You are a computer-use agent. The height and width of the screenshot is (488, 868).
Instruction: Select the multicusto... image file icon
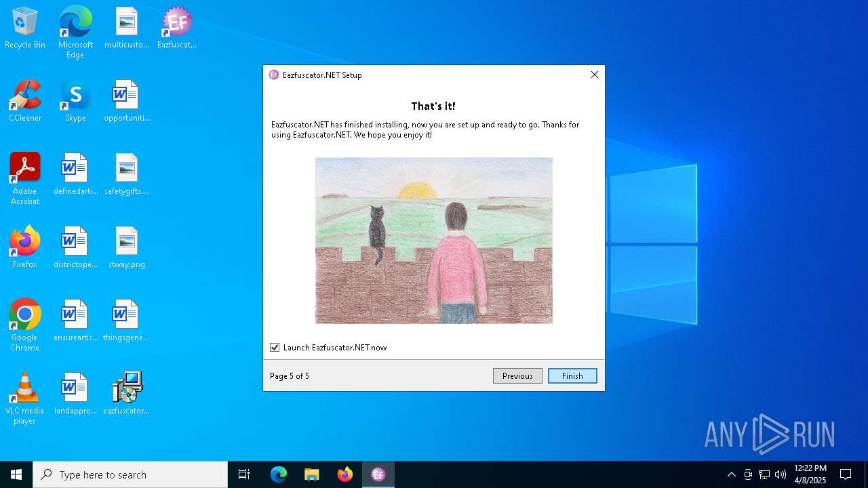pos(126,28)
